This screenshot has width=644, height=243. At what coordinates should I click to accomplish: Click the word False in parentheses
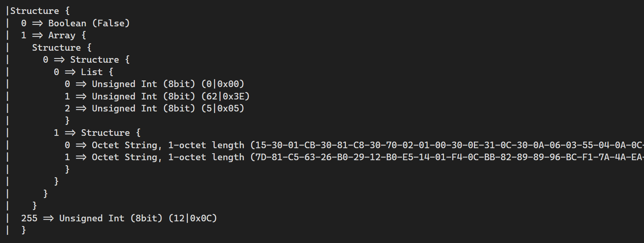click(x=111, y=23)
